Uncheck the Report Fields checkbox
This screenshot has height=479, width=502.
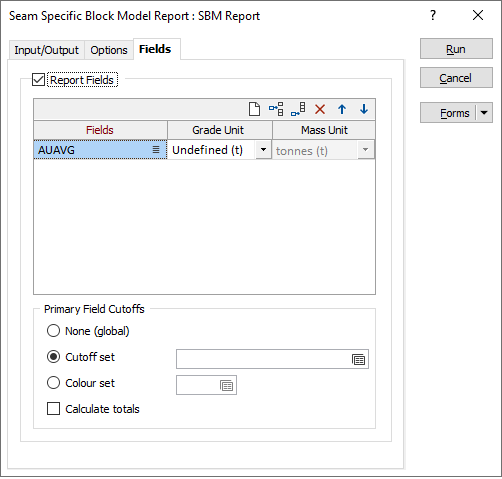tap(38, 80)
